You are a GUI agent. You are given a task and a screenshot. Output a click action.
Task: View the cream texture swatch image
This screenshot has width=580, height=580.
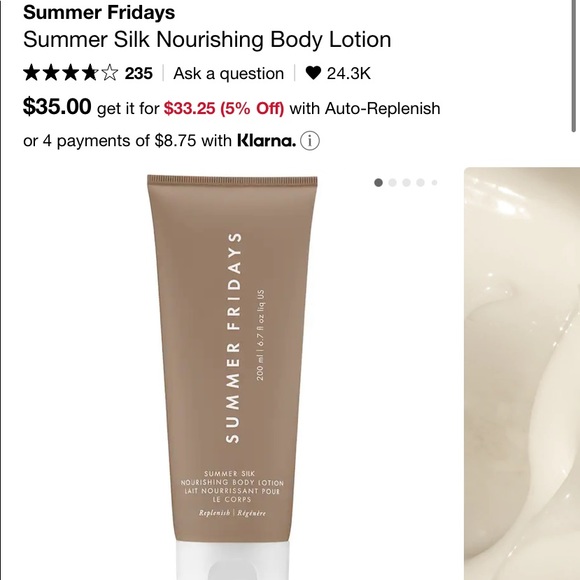[522, 374]
